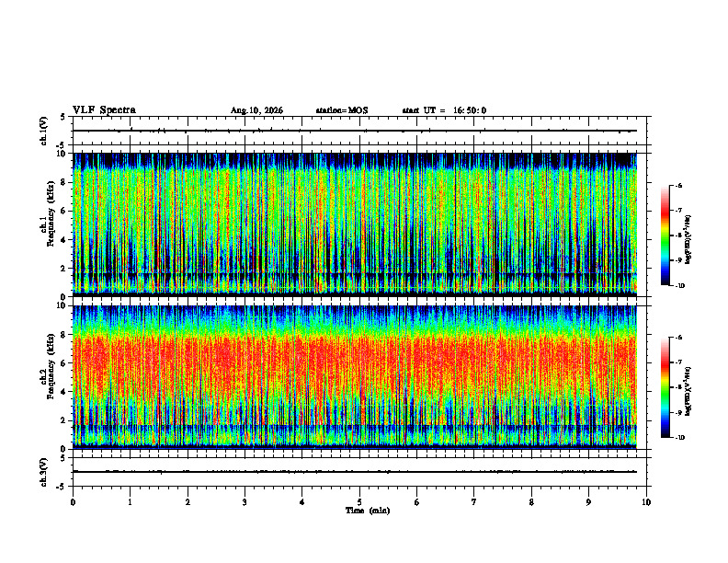Click the "3" time axis tick label

coord(245,502)
